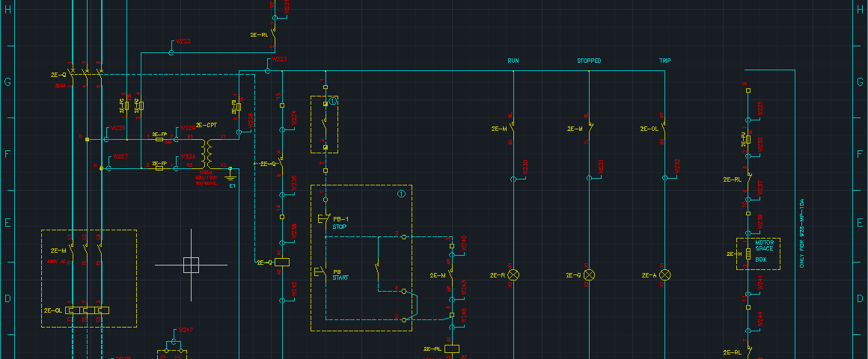Screen dimensions: 868x359
Task: Select the 2E-RL relay coil near bottom
Action: 451,349
